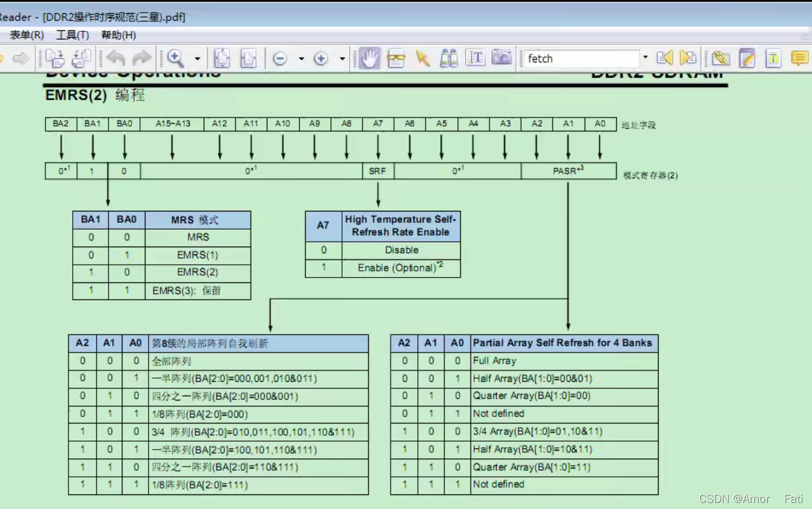Click the SRF mode register cell
812x509 pixels.
pyautogui.click(x=378, y=171)
